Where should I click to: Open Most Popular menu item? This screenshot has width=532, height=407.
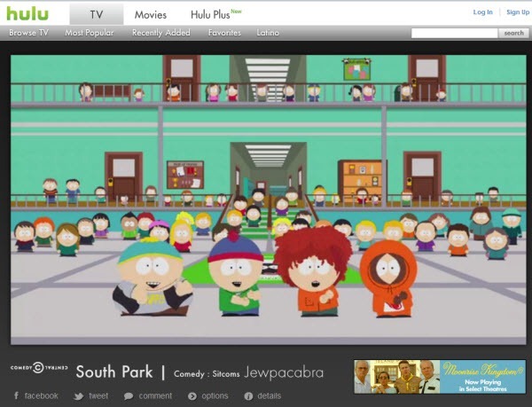90,33
